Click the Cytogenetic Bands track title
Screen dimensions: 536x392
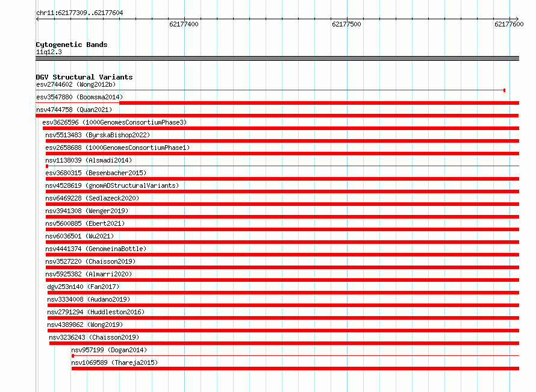pos(72,45)
